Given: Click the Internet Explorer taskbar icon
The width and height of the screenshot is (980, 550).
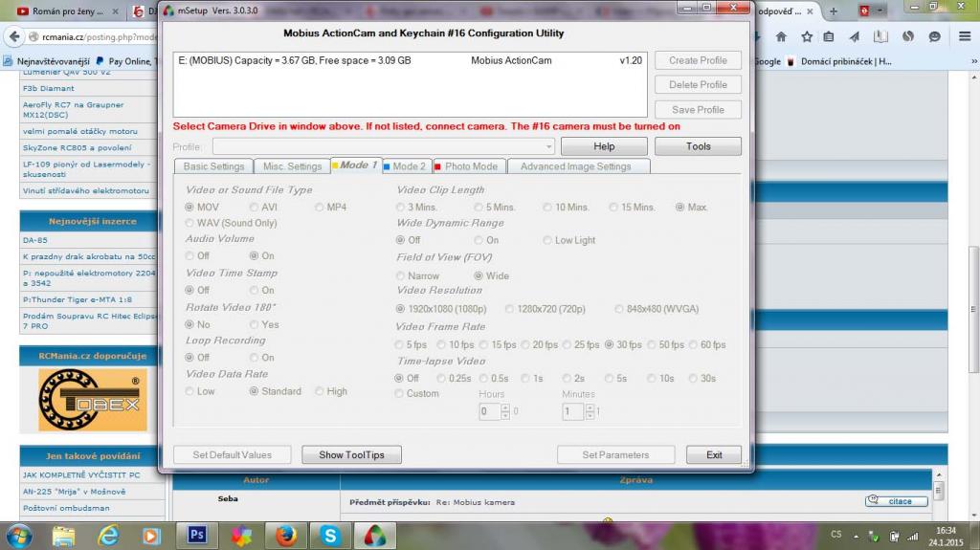Looking at the screenshot, I should point(107,536).
